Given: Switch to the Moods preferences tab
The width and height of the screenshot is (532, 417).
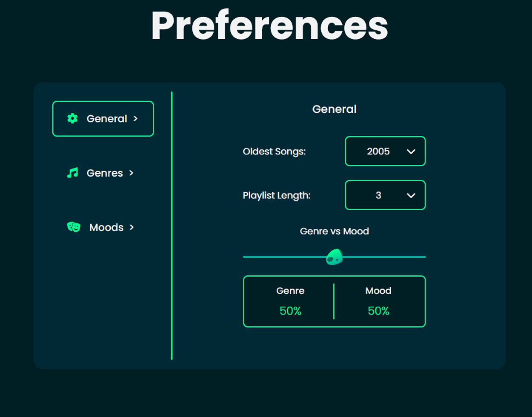Looking at the screenshot, I should pos(106,227).
